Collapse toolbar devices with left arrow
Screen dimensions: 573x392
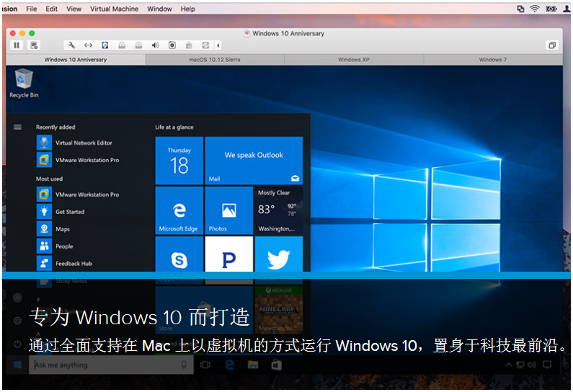pyautogui.click(x=218, y=45)
